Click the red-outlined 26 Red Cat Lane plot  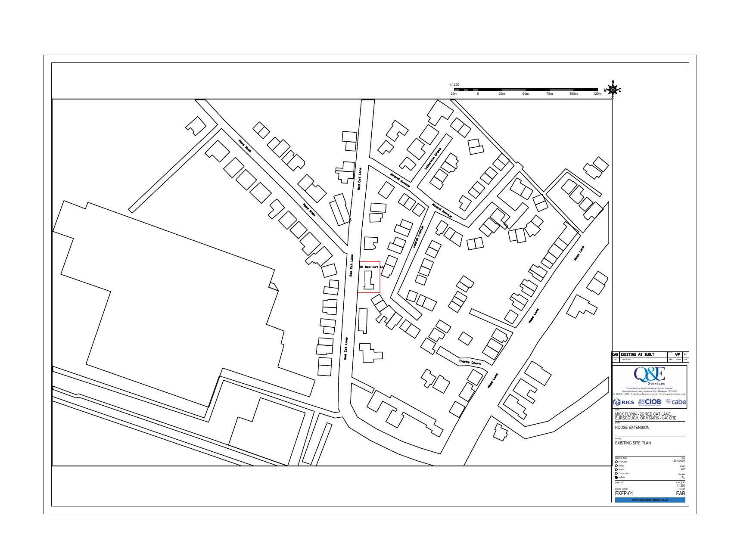(x=369, y=277)
